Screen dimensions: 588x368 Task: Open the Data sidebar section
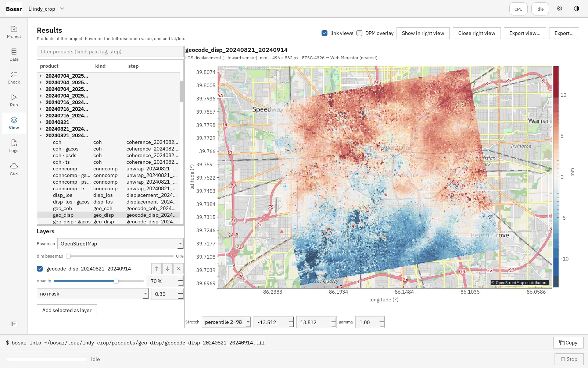[x=14, y=54]
